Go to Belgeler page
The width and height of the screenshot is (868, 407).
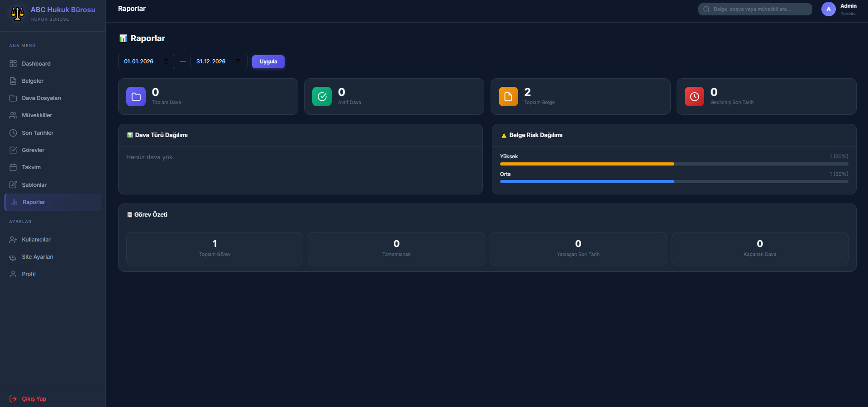pos(52,81)
